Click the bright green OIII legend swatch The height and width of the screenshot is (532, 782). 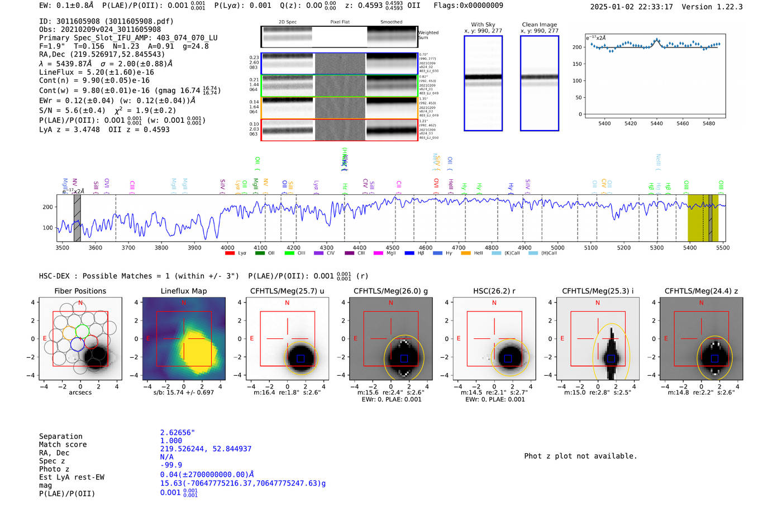289,253
